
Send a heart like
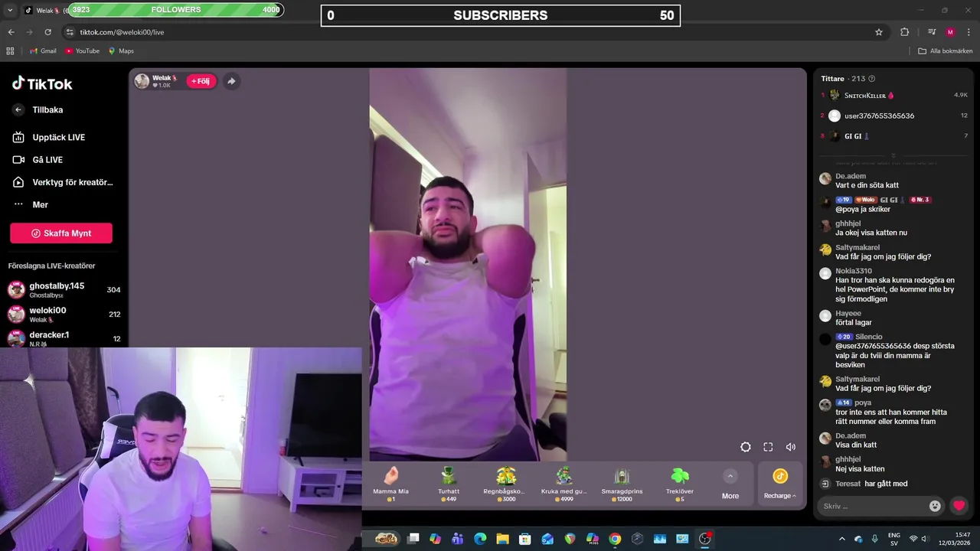(959, 506)
